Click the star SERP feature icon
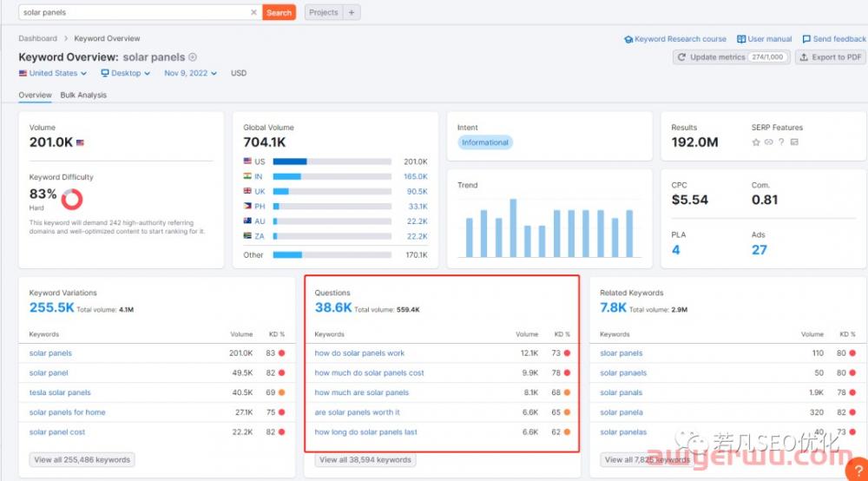The image size is (868, 481). coord(756,142)
